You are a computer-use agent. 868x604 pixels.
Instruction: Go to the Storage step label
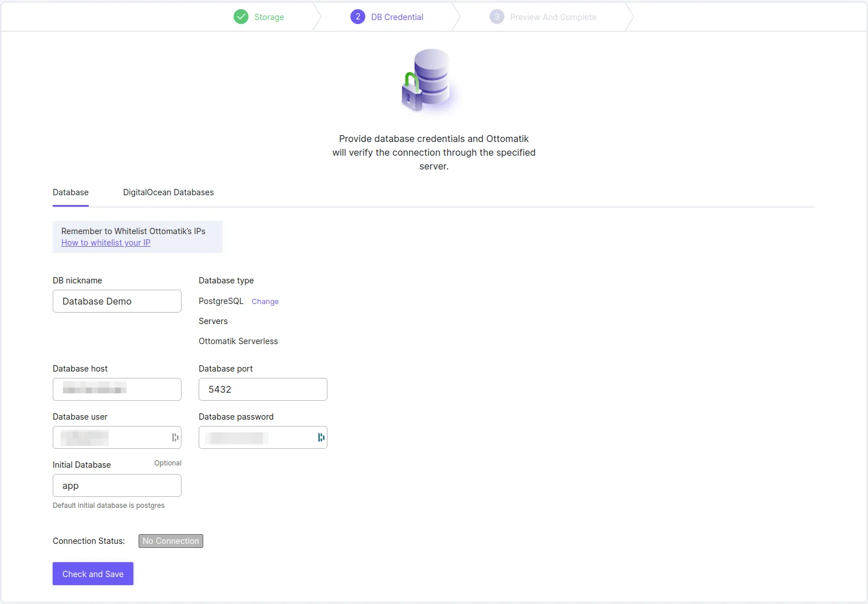(x=269, y=17)
